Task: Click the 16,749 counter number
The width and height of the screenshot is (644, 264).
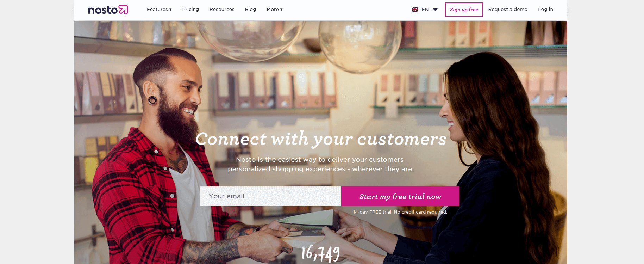Action: (321, 253)
